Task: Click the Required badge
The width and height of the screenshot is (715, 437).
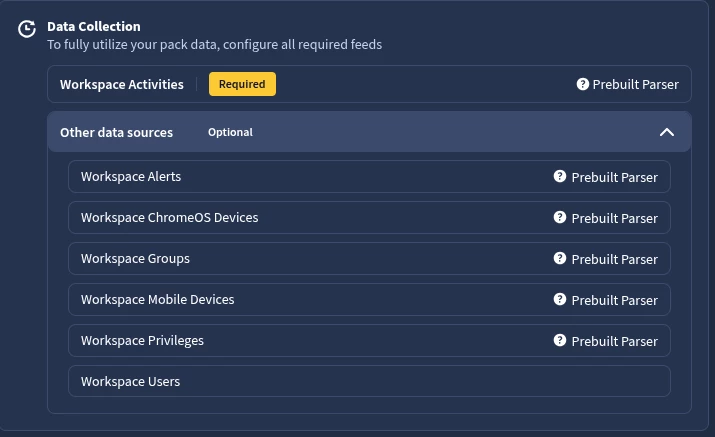Action: (x=242, y=84)
